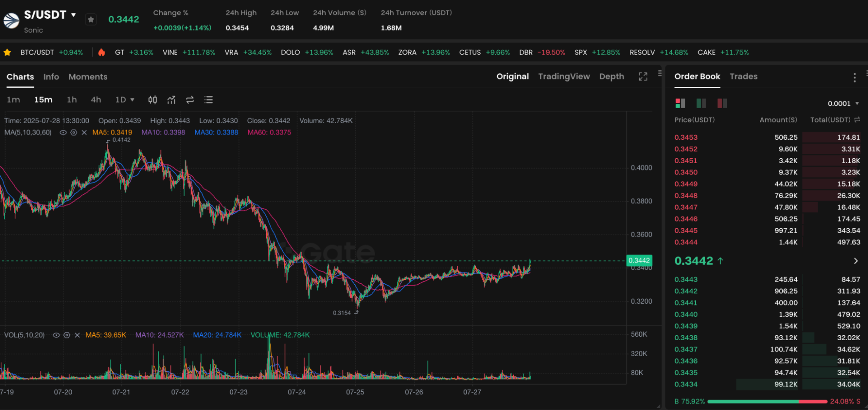Open VINE pair from ticker bar
Viewport: 868px width, 410px height.
point(189,52)
